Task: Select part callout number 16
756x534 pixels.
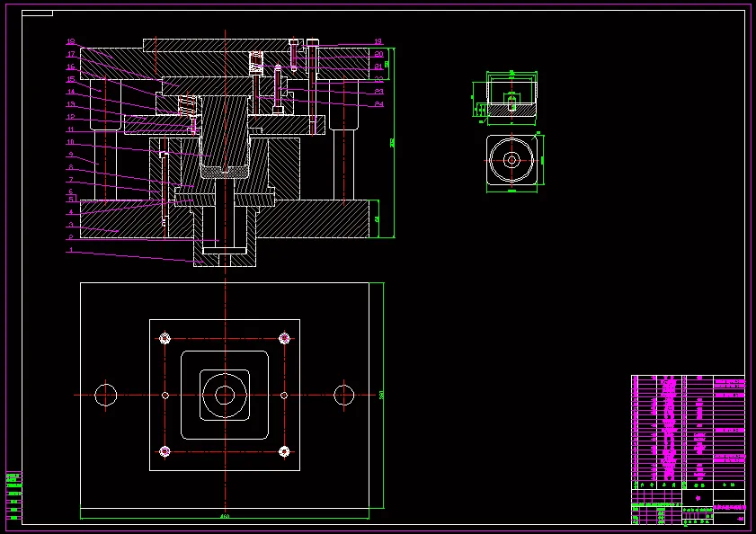Action: pyautogui.click(x=71, y=67)
